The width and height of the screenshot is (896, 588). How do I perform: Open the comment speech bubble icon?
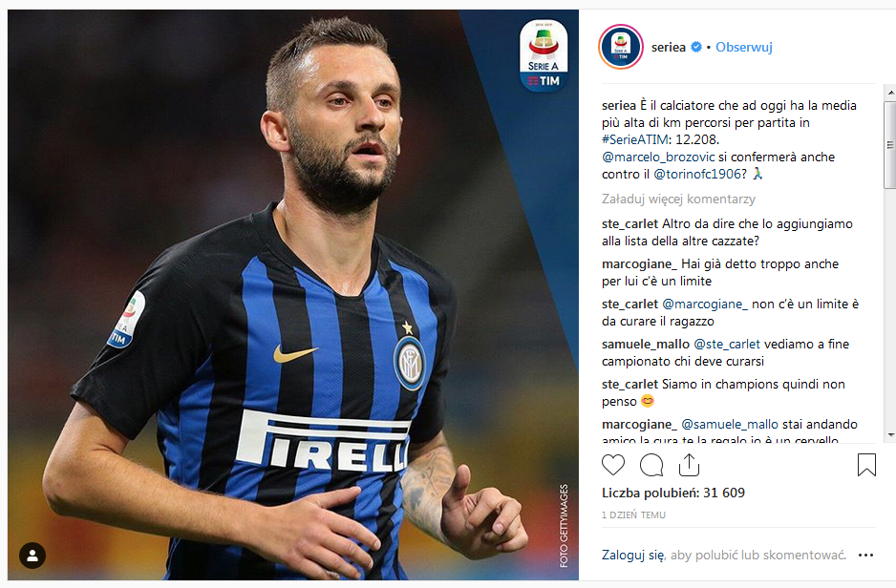pos(651,465)
